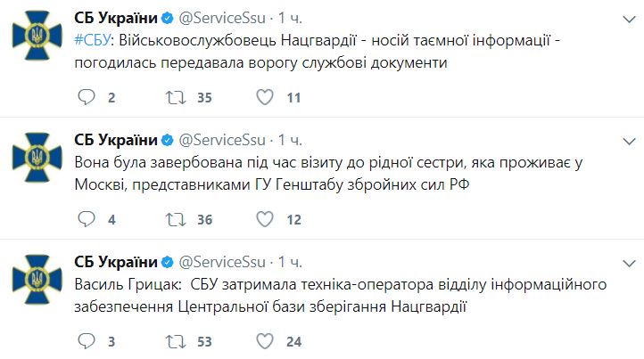Expand the second tweet's more options chevron
Image resolution: width=644 pixels, height=359 pixels.
click(629, 142)
